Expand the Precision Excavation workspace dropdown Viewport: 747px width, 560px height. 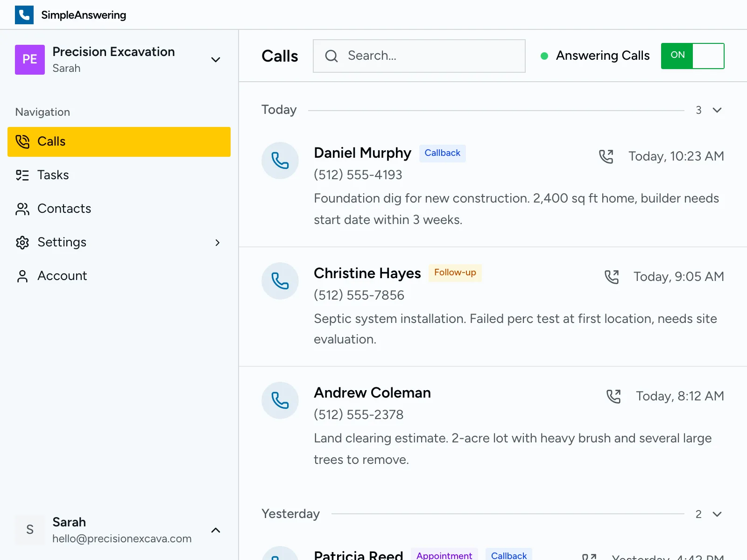pyautogui.click(x=216, y=60)
